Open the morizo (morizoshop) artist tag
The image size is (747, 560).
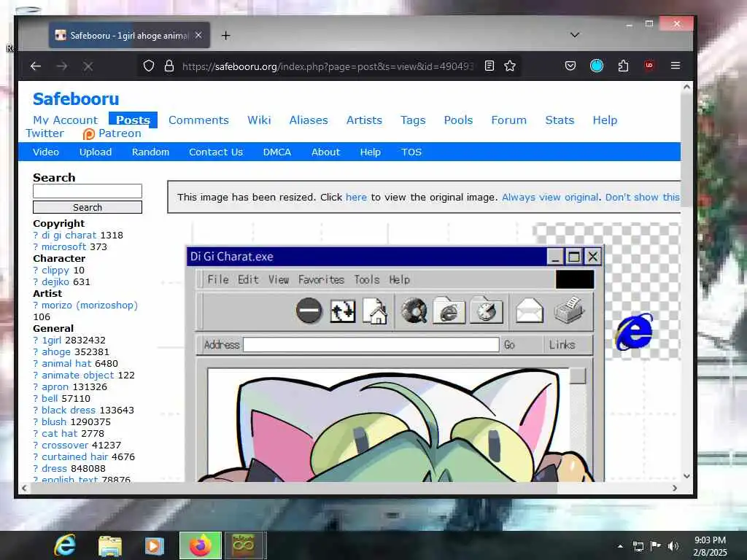click(x=90, y=306)
